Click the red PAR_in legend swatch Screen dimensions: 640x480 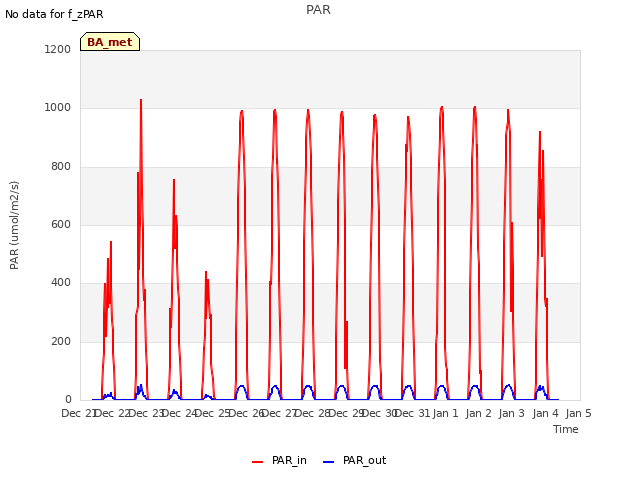(257, 462)
